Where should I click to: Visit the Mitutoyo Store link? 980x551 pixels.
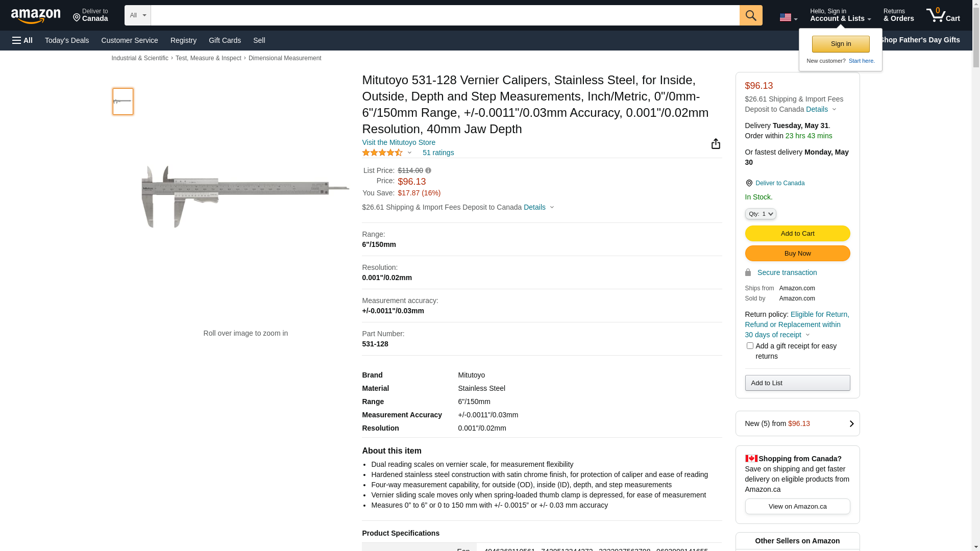399,142
